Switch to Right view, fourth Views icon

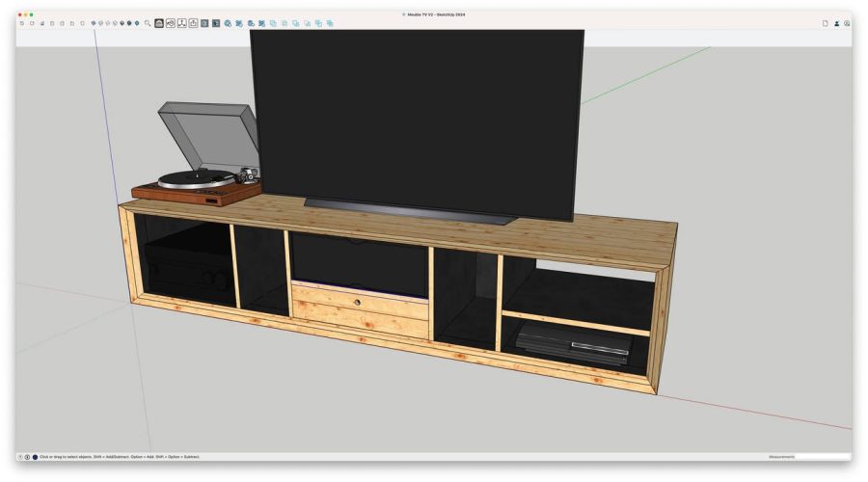(x=52, y=23)
